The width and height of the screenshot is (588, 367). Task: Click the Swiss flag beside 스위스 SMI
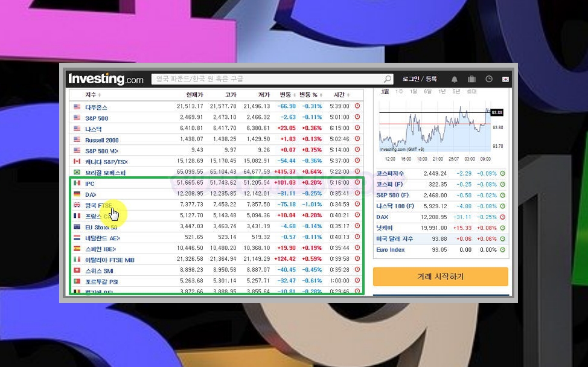point(77,270)
